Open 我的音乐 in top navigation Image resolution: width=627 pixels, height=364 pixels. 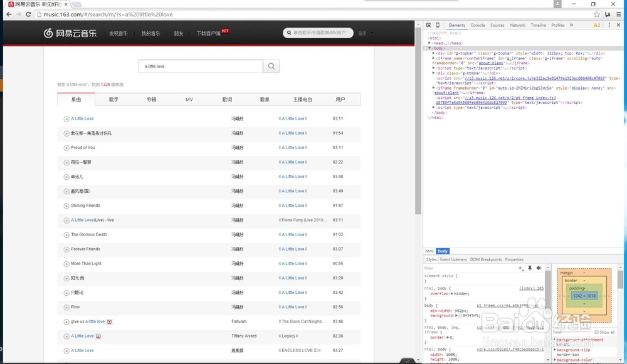pyautogui.click(x=150, y=34)
